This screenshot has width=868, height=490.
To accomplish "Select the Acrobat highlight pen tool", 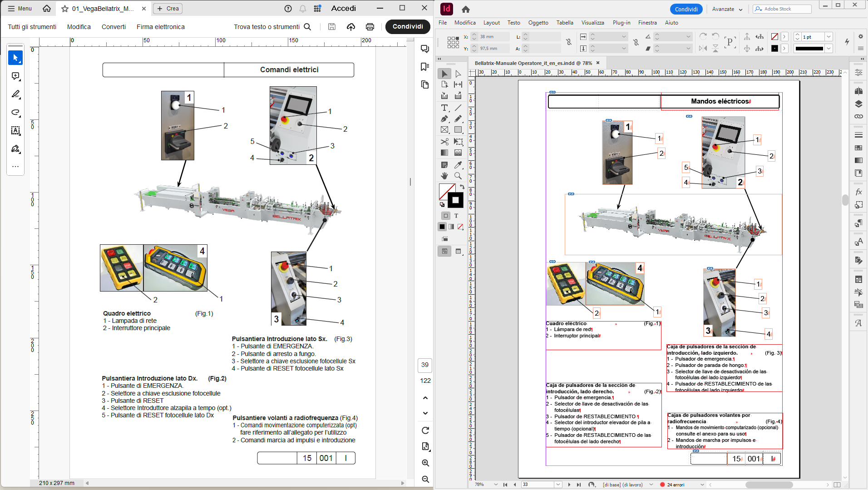I will [15, 94].
